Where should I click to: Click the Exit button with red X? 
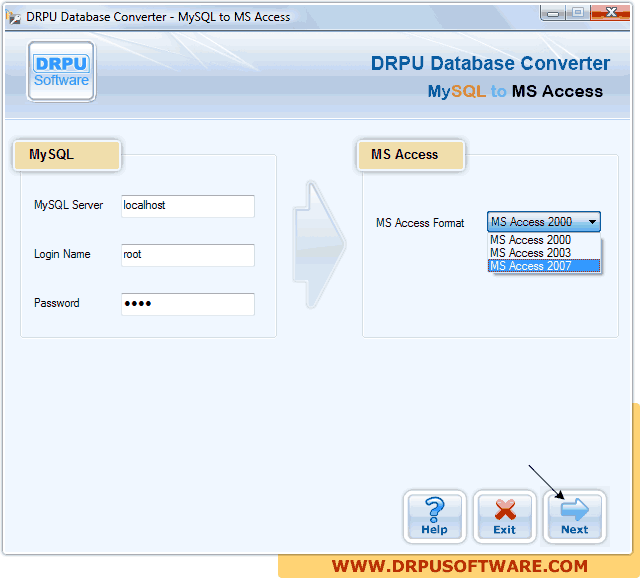pyautogui.click(x=504, y=517)
